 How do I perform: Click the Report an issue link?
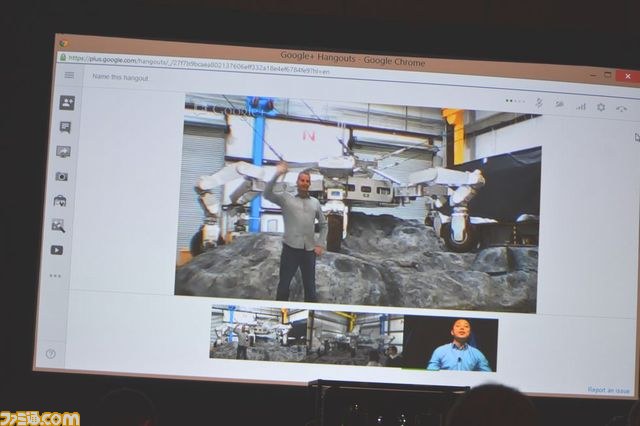pos(608,390)
